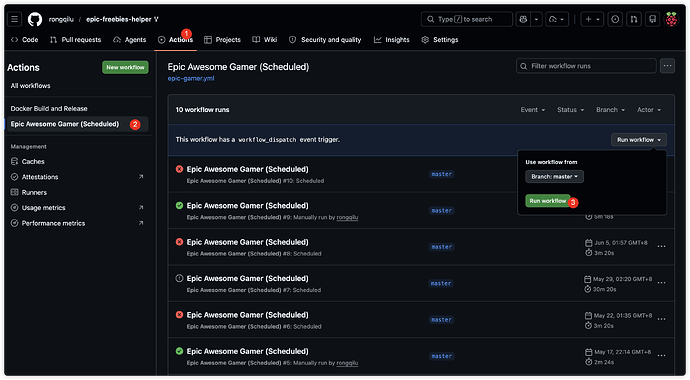Image resolution: width=690 pixels, height=380 pixels.
Task: Open the hamburger navigation menu
Action: tap(15, 19)
